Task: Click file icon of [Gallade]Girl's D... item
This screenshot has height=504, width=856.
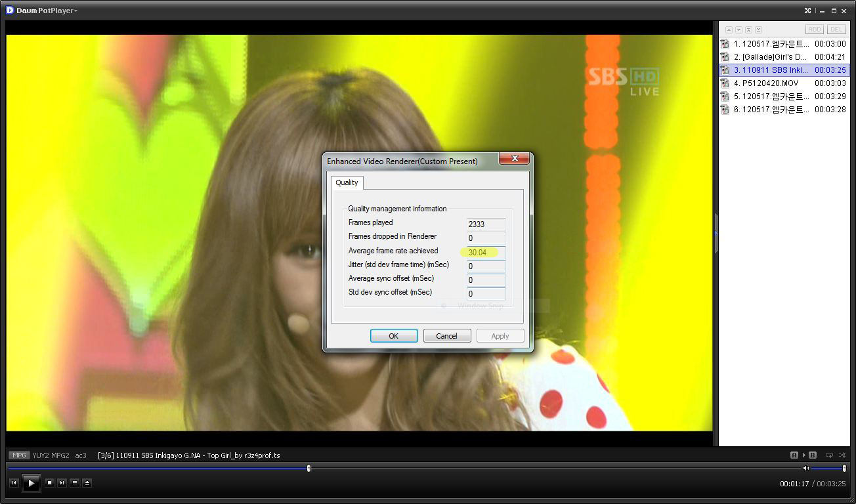Action: [x=725, y=57]
